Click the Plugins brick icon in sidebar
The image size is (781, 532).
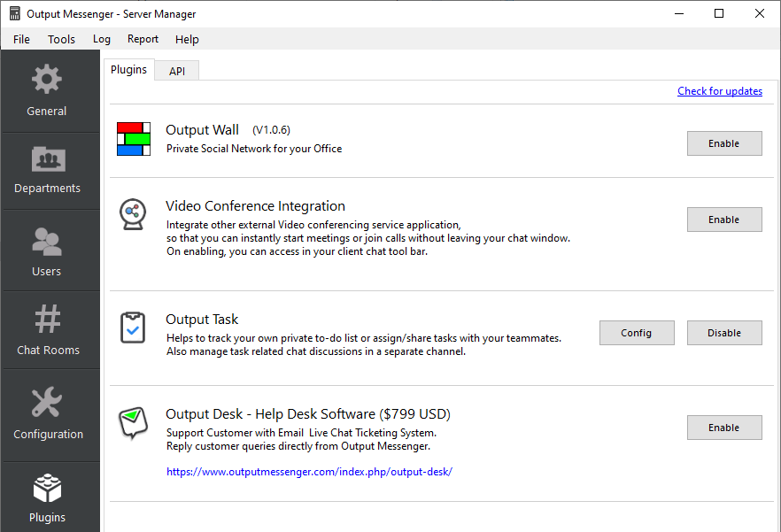[47, 488]
